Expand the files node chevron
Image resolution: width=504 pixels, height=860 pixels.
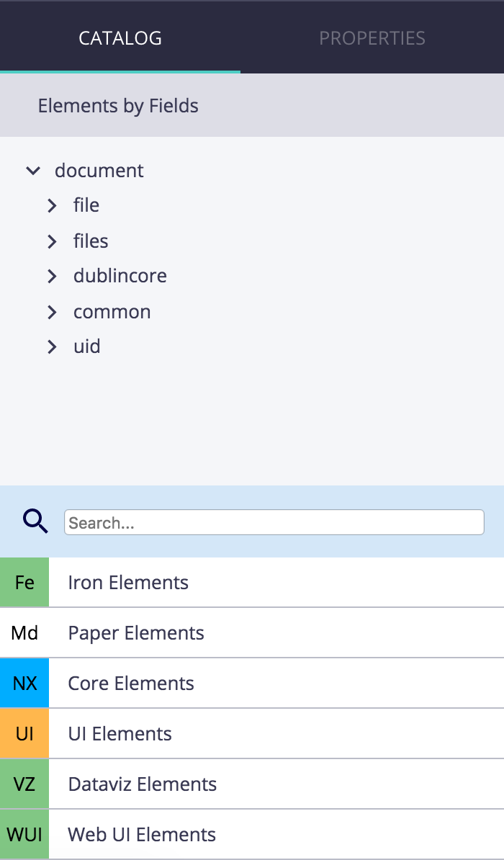tap(52, 241)
